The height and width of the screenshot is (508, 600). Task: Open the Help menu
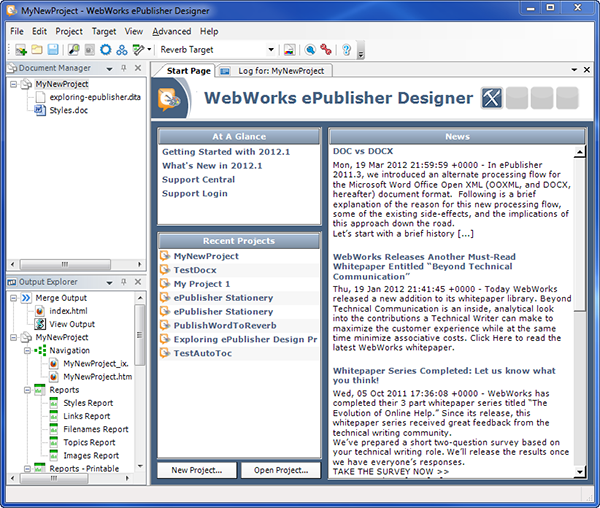(x=209, y=31)
